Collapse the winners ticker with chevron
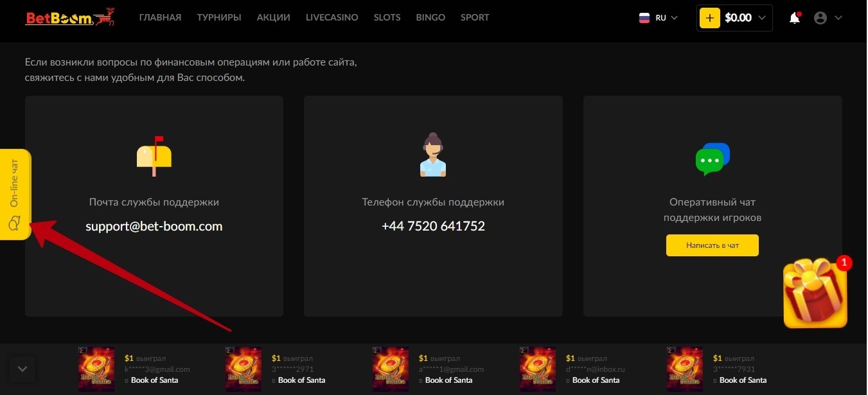868x395 pixels. click(22, 369)
